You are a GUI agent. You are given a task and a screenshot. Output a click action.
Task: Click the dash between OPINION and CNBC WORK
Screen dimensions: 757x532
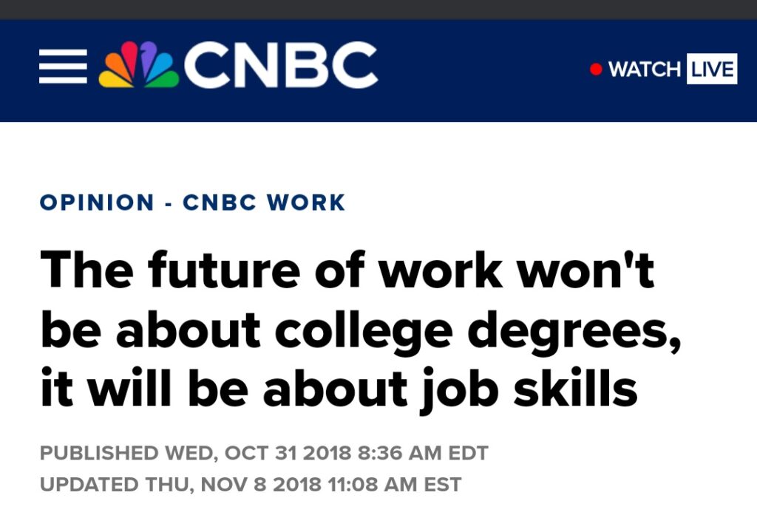[x=169, y=202]
